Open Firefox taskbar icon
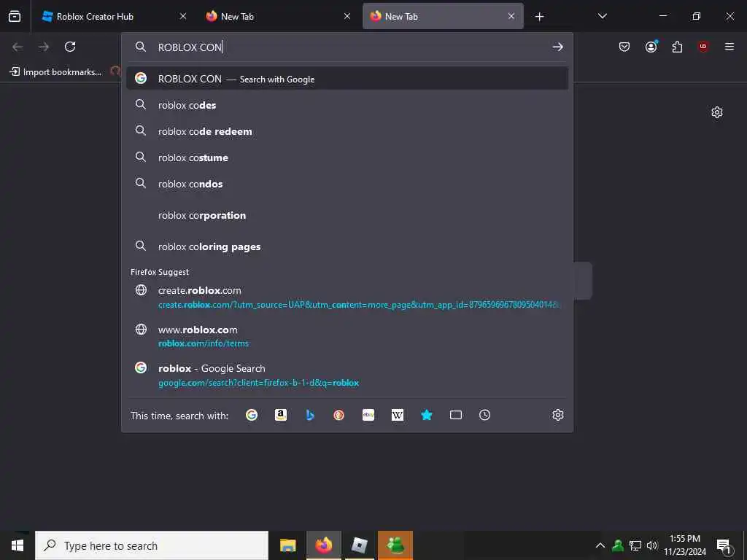The image size is (747, 560). pyautogui.click(x=324, y=545)
